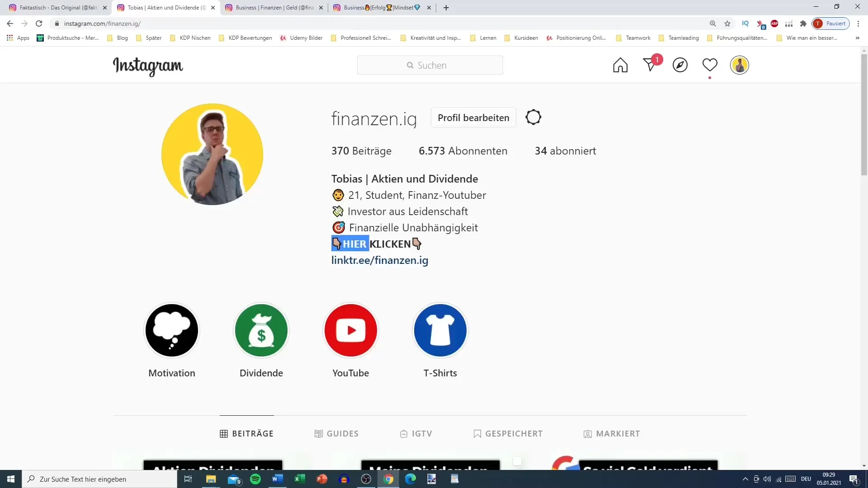Click the Pausiert profile button
This screenshot has height=488, width=868.
tap(830, 23)
